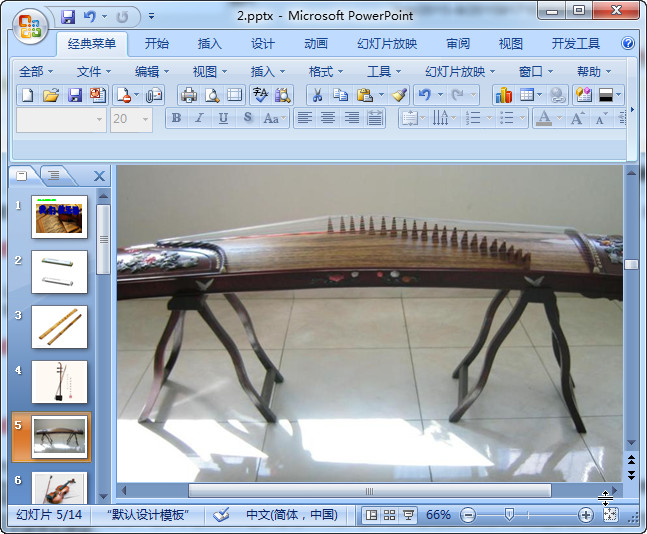
Task: Undo from the Quick Access toolbar
Action: click(90, 17)
